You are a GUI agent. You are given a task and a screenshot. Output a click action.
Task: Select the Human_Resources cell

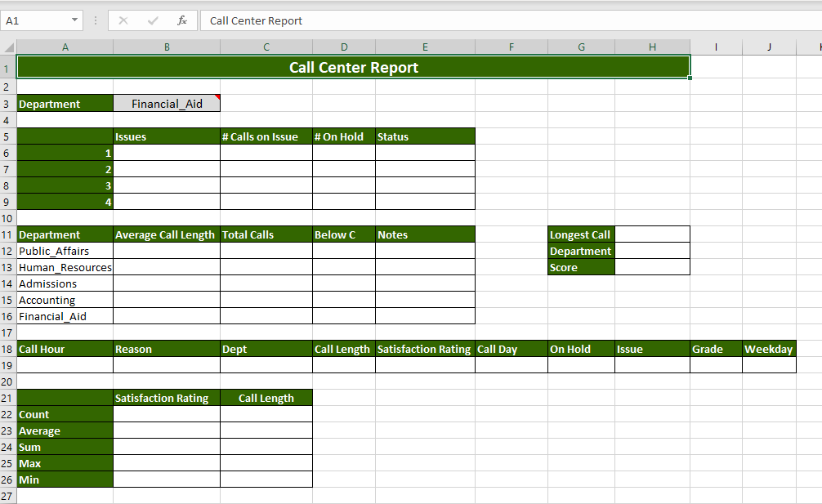65,267
